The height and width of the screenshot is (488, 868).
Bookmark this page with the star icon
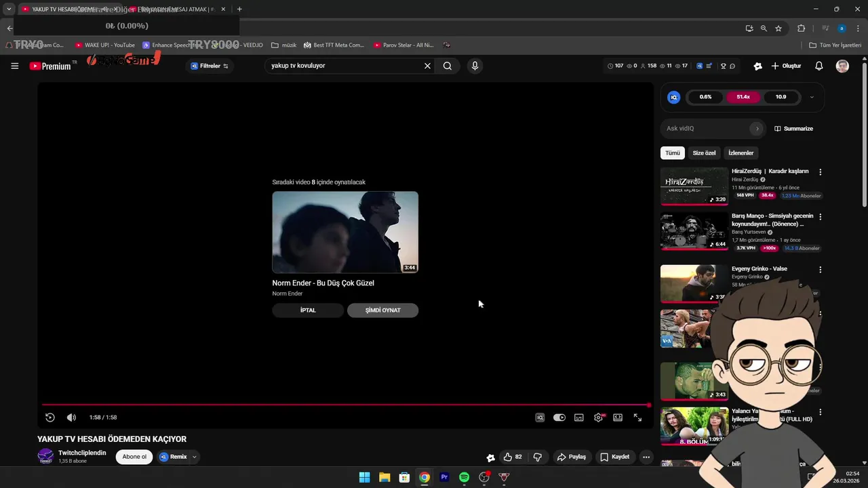pyautogui.click(x=778, y=28)
